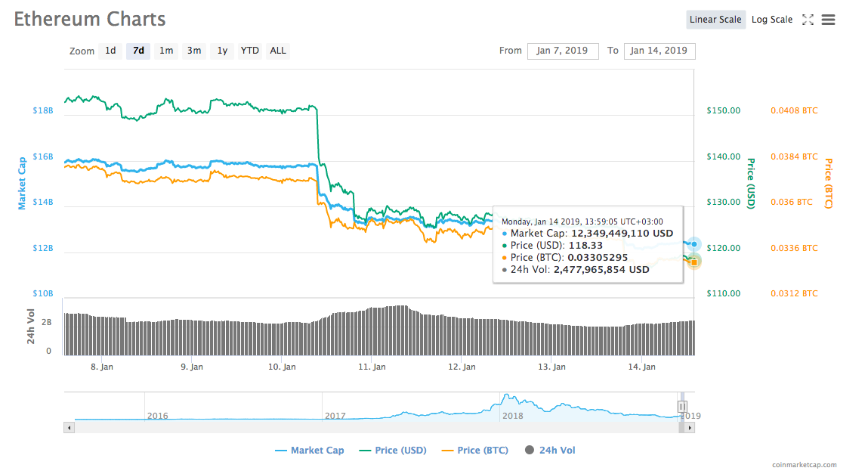
Task: Set zoom to 1m
Action: click(166, 51)
